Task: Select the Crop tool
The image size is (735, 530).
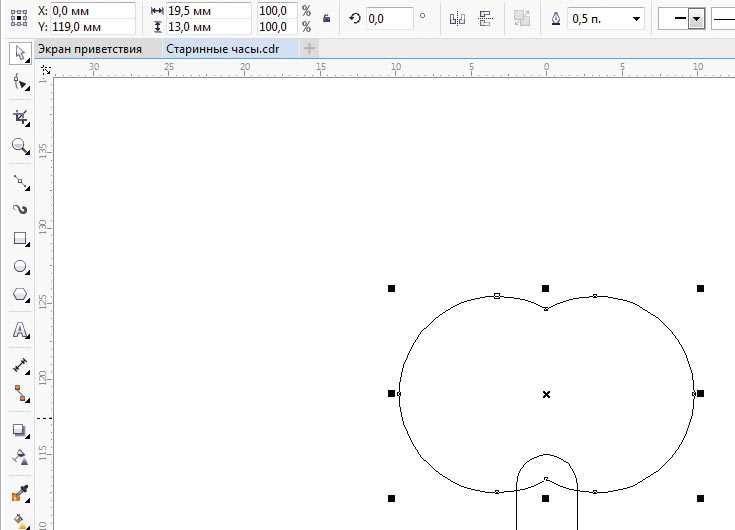Action: point(19,117)
